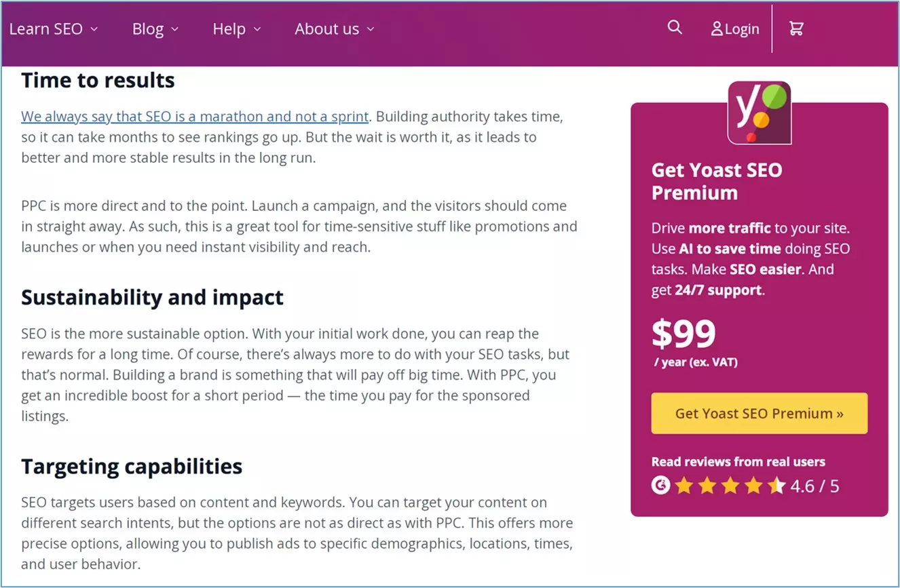Click the Login link text
Image resolution: width=900 pixels, height=588 pixels.
point(742,29)
